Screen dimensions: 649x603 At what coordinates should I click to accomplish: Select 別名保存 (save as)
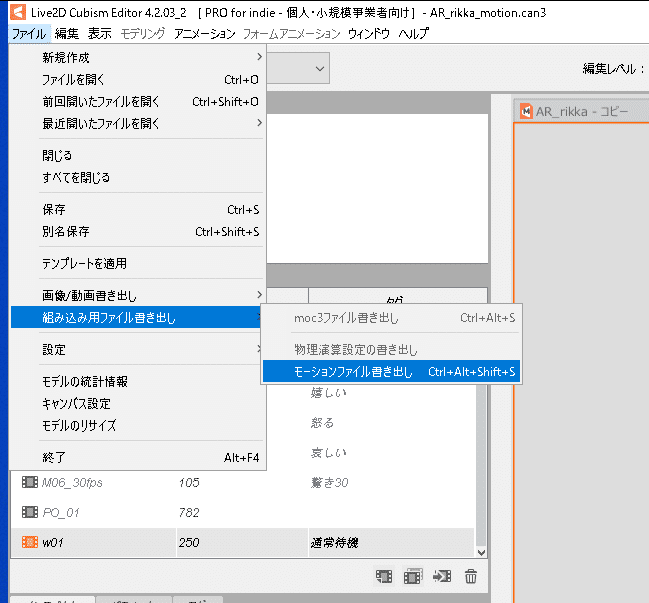[x=138, y=231]
